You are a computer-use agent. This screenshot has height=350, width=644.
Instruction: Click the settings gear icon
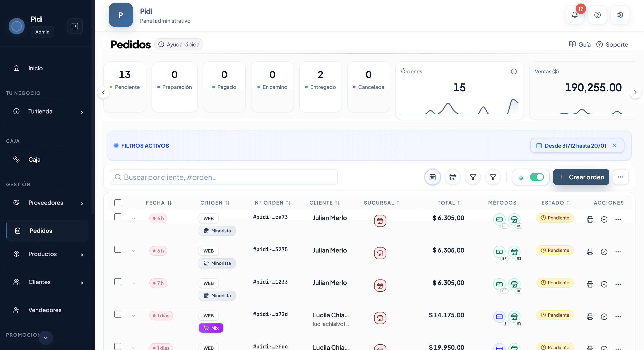coord(620,15)
